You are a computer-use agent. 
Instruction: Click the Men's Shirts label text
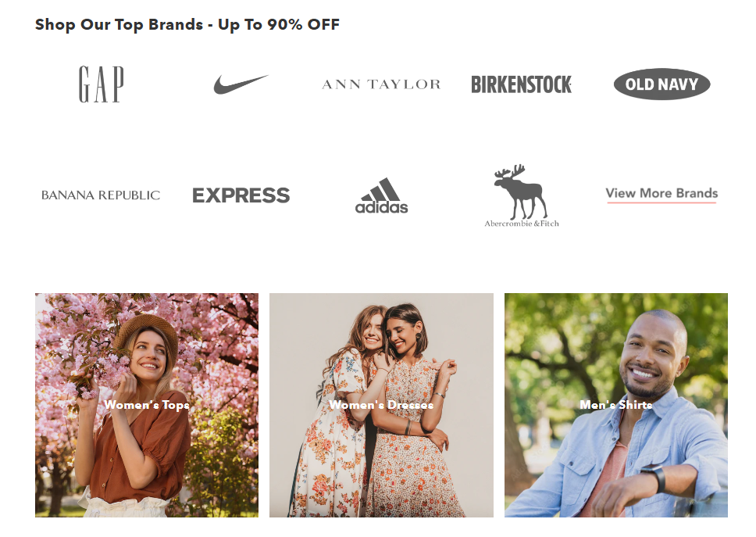pos(615,405)
